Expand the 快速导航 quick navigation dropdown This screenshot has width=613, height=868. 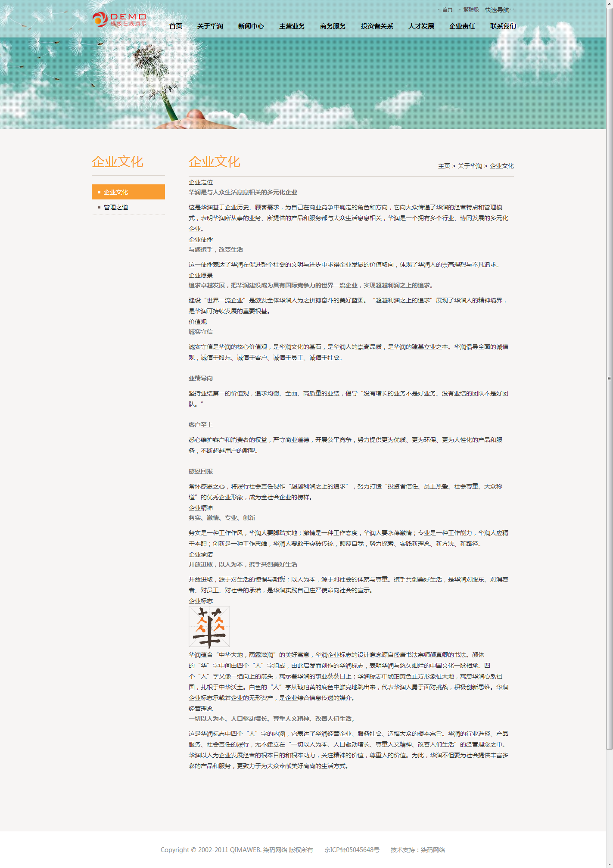click(499, 10)
